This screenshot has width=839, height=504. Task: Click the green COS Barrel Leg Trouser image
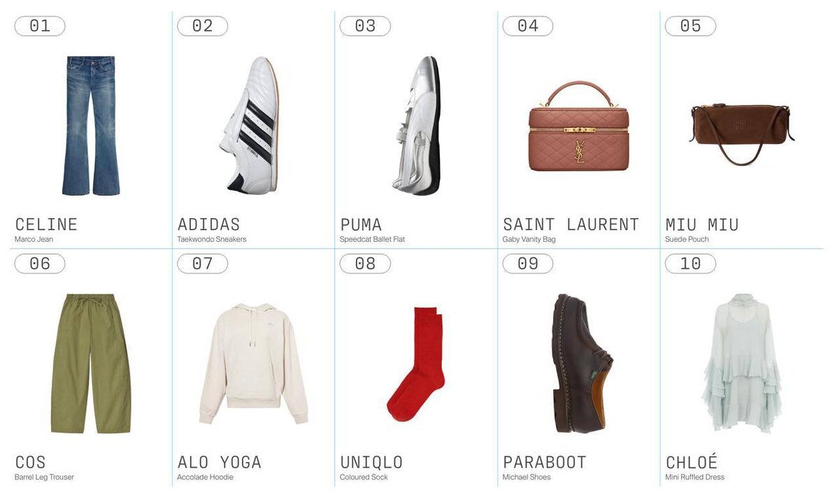coord(91,363)
